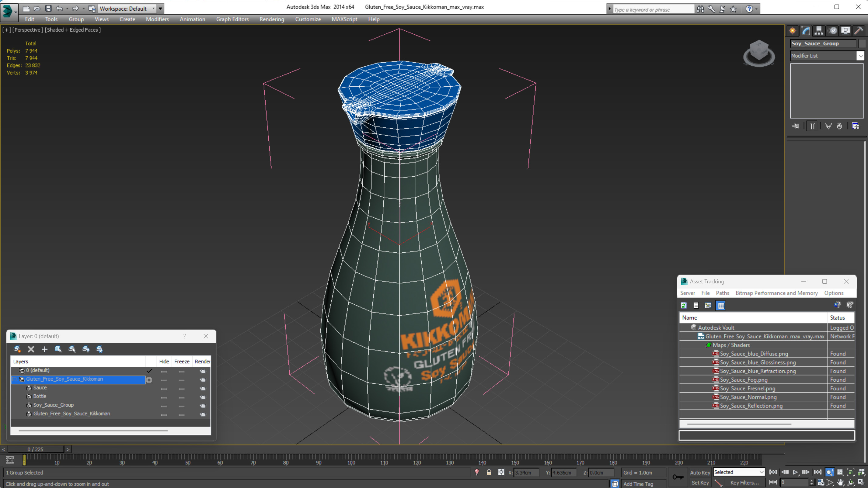The image size is (868, 488).
Task: Click the Zoom Extents All icon
Action: [861, 472]
